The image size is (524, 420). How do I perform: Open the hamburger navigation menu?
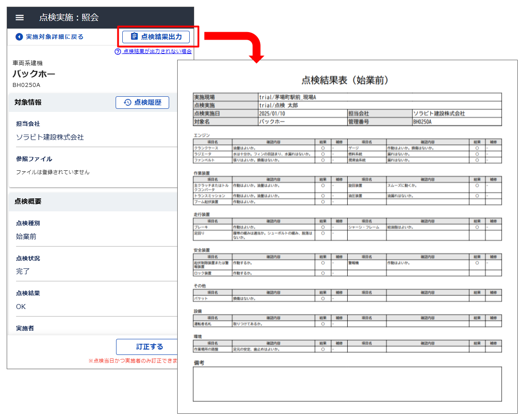click(19, 17)
